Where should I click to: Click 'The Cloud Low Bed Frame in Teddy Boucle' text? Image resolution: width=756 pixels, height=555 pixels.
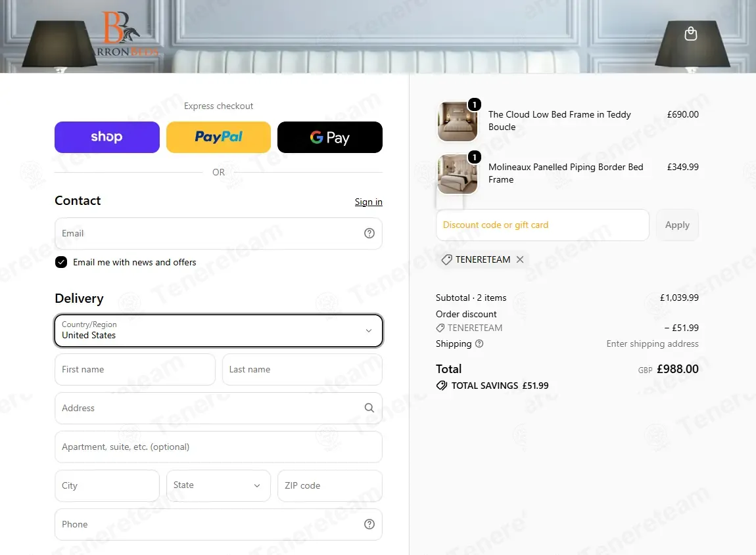[x=559, y=120]
